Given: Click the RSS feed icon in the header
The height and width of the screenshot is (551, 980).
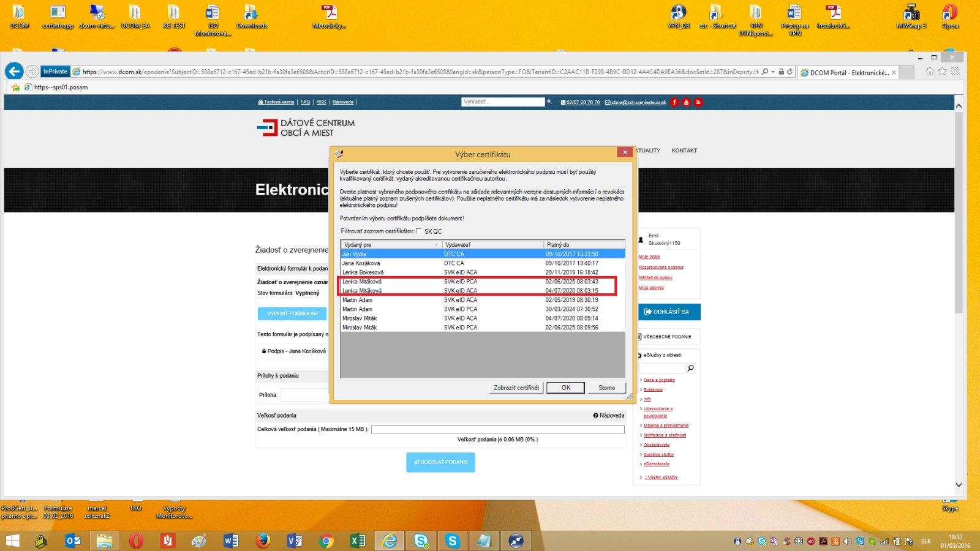Looking at the screenshot, I should [x=698, y=102].
